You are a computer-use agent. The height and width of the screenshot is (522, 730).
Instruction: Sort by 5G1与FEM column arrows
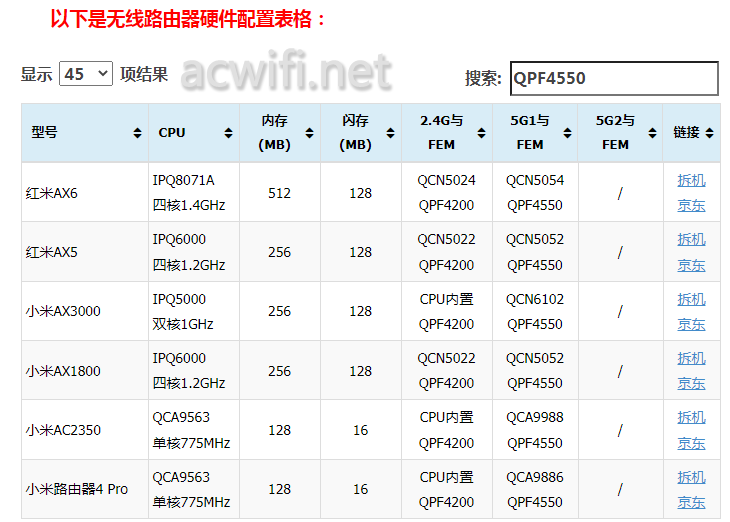click(567, 133)
